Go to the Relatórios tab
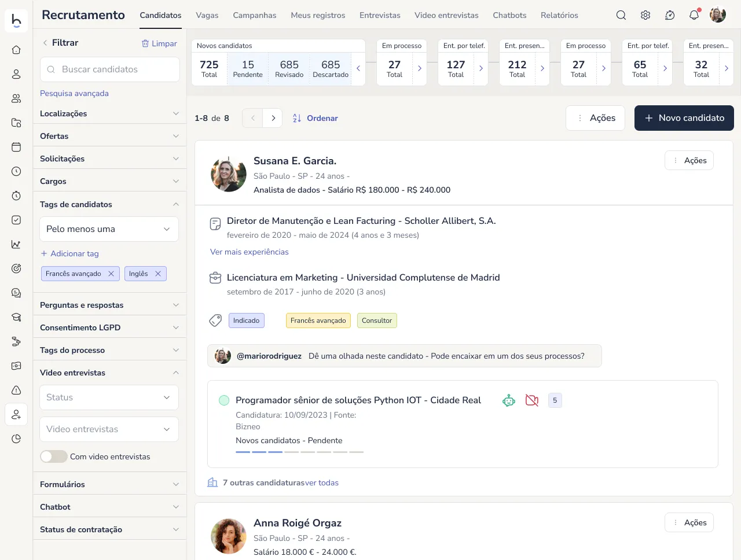Image resolution: width=741 pixels, height=560 pixels. [559, 15]
